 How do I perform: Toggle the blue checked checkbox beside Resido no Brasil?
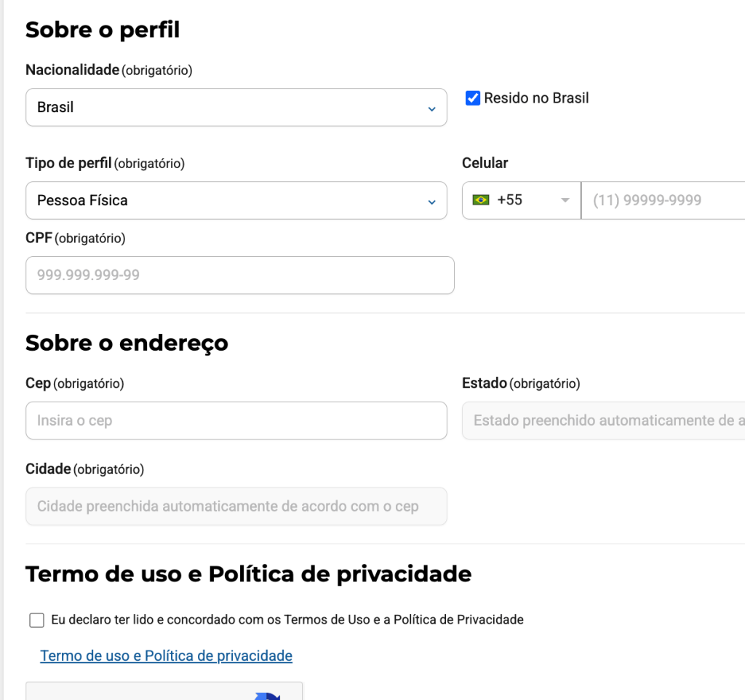[472, 98]
